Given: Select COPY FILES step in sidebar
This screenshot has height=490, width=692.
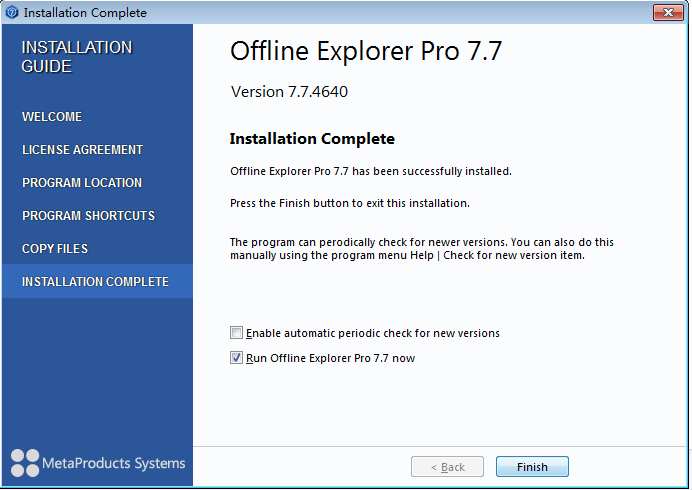Looking at the screenshot, I should tap(55, 249).
